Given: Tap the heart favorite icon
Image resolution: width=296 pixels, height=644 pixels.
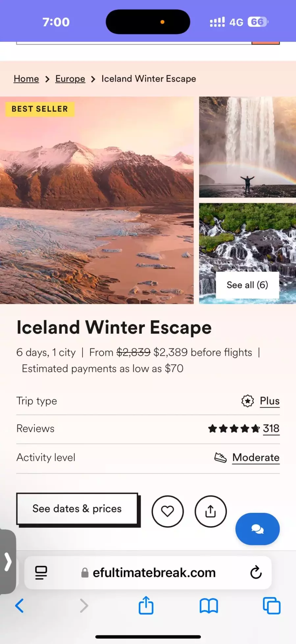Looking at the screenshot, I should pyautogui.click(x=167, y=511).
